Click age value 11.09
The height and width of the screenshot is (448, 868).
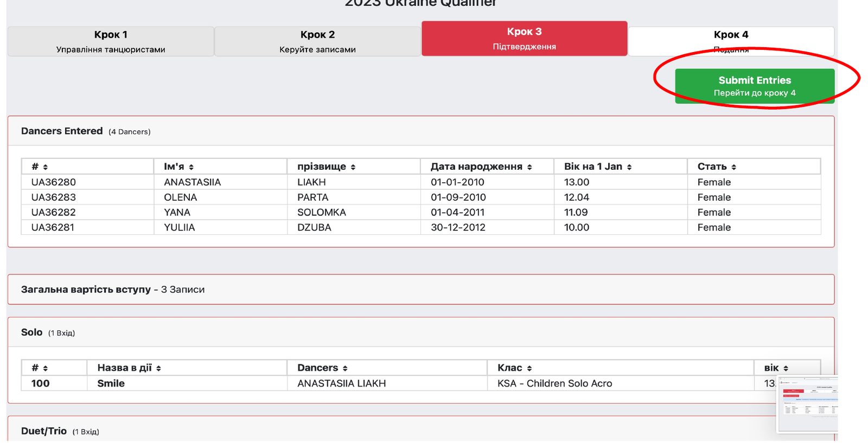(x=576, y=213)
